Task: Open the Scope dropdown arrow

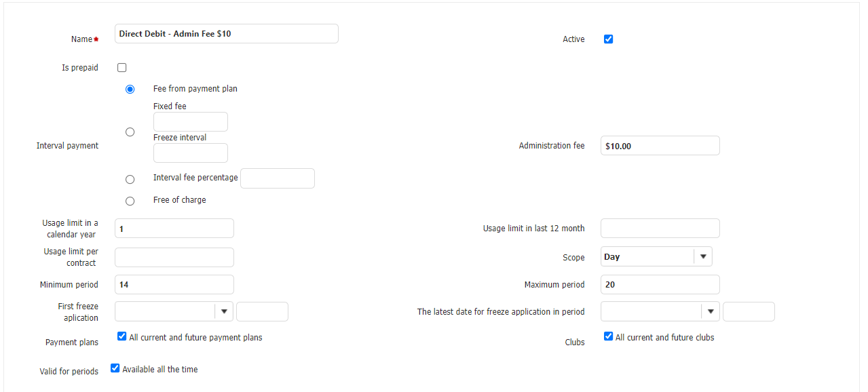Action: (x=702, y=257)
